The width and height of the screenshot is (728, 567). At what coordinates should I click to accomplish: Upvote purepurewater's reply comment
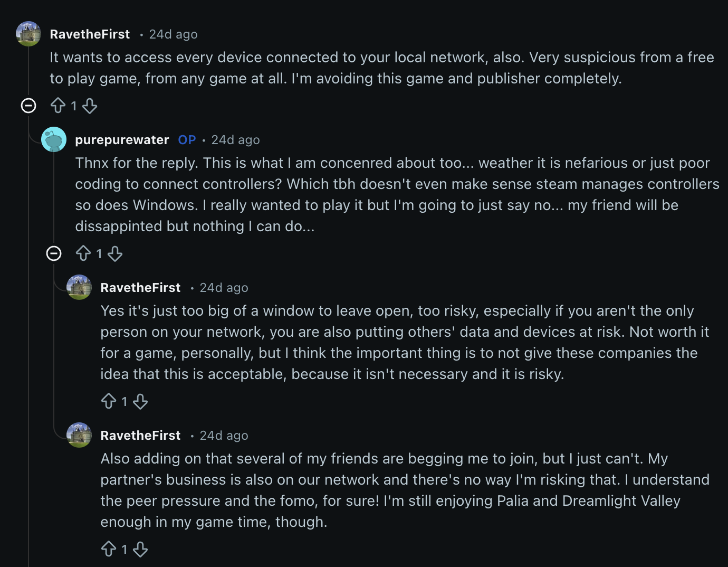83,254
